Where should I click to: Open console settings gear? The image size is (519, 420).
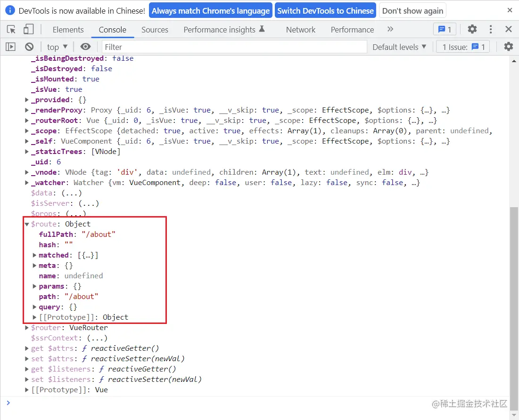pyautogui.click(x=509, y=47)
